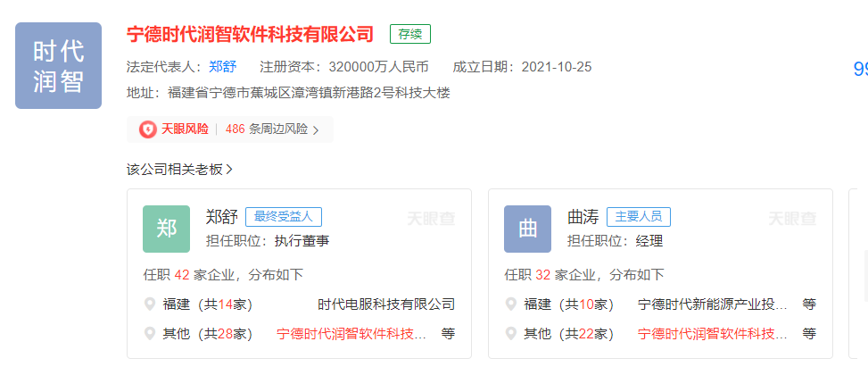Click 等 after 郑舒's 其他 (共28家) row
868x375 pixels.
(x=448, y=334)
